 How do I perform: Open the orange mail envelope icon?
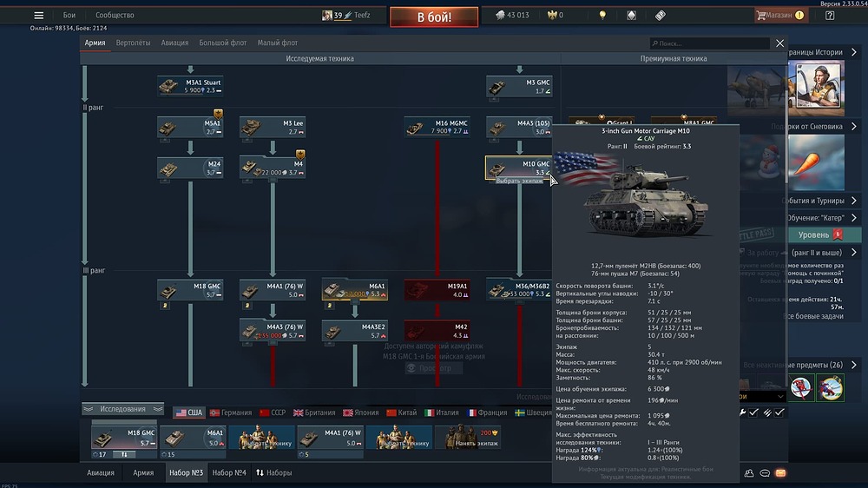[780, 473]
